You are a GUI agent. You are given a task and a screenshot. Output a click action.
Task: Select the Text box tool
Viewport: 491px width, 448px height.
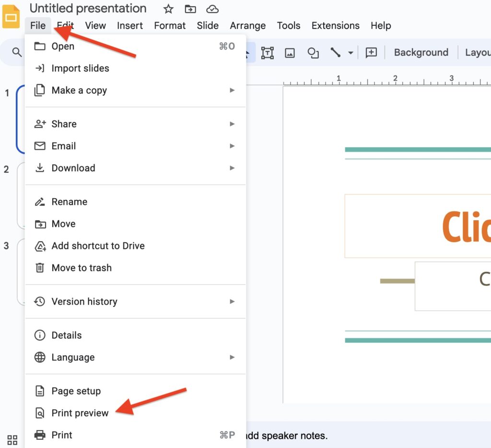pyautogui.click(x=267, y=53)
